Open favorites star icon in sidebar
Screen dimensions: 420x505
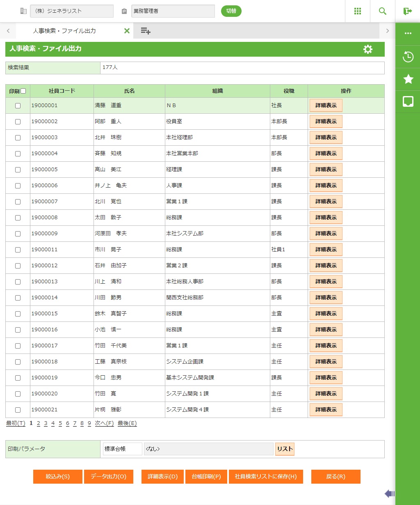pyautogui.click(x=408, y=79)
